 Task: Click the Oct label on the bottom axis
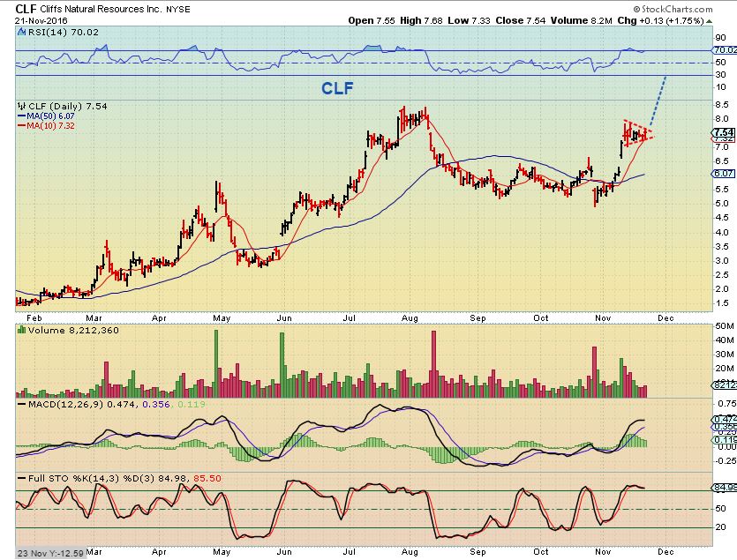(x=540, y=551)
